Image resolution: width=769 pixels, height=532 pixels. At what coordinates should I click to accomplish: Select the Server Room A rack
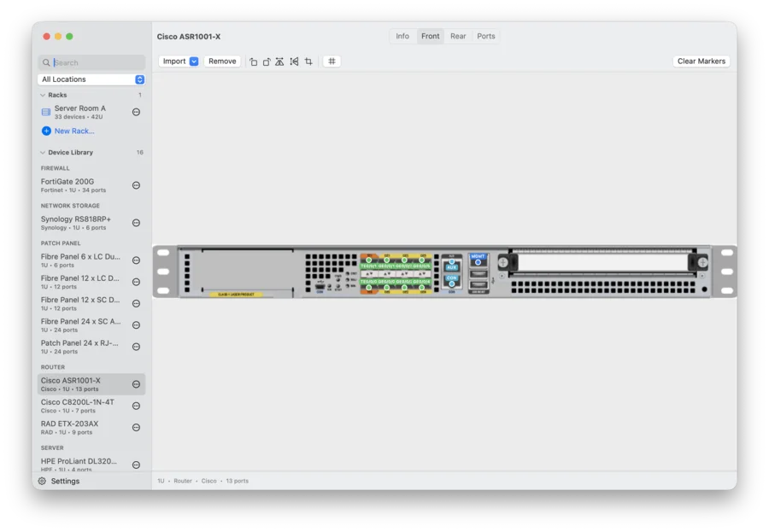(x=91, y=112)
